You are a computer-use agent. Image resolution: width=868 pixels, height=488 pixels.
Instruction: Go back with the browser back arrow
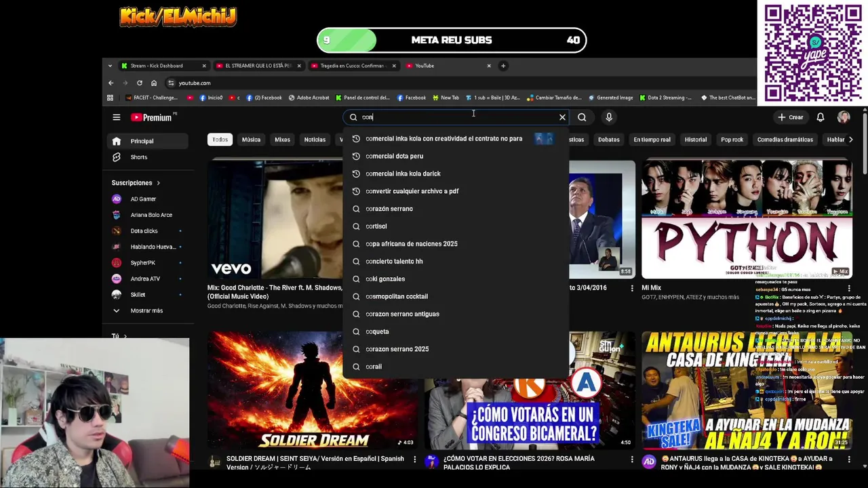point(111,83)
